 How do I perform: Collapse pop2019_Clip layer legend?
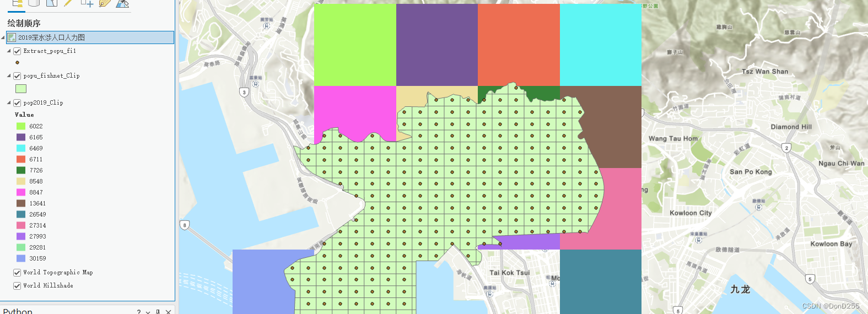pyautogui.click(x=9, y=102)
